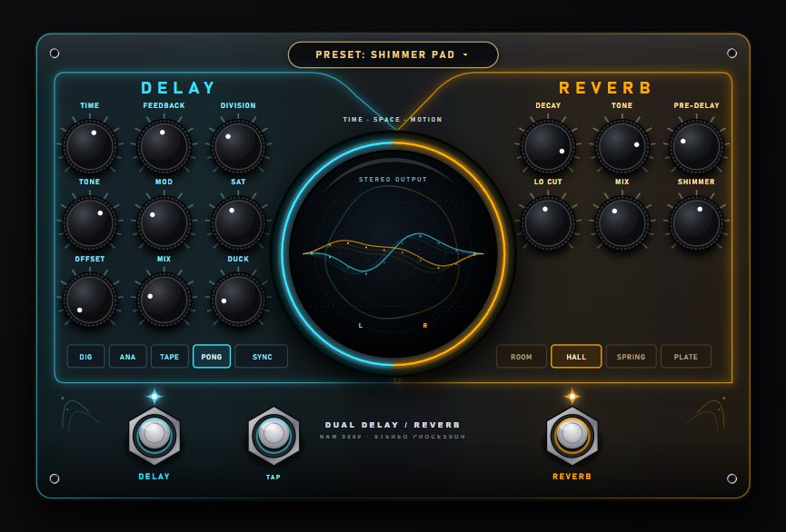Select HALL reverb type
This screenshot has height=532, width=786.
tap(576, 357)
